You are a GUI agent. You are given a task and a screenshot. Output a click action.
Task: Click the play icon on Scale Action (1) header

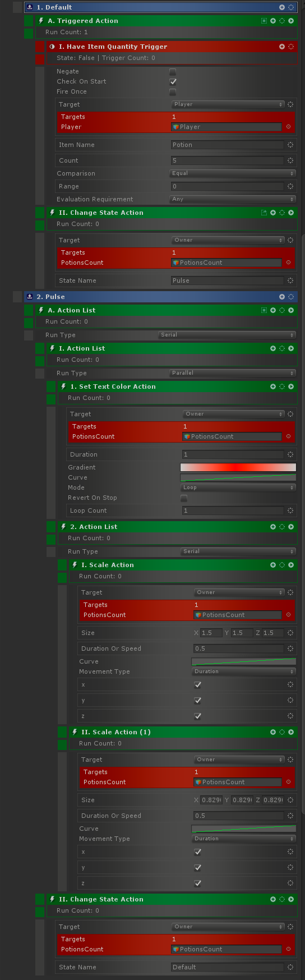pyautogui.click(x=291, y=732)
